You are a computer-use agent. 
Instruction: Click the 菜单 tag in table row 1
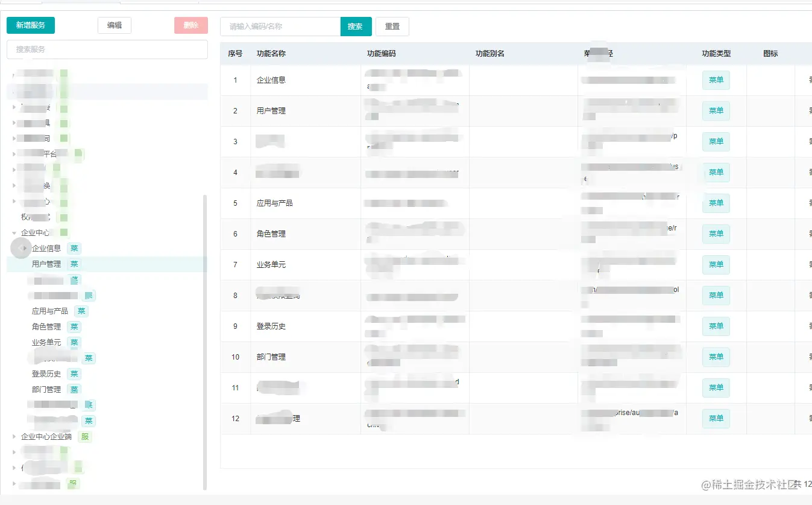716,80
